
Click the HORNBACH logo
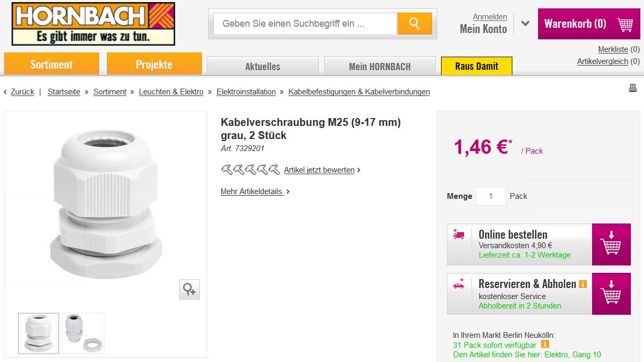pos(93,24)
